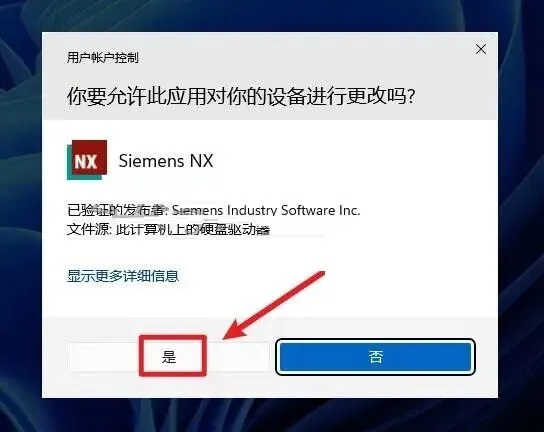This screenshot has width=544, height=432.
Task: Click the 你要允许此应用 heading question
Action: (241, 95)
